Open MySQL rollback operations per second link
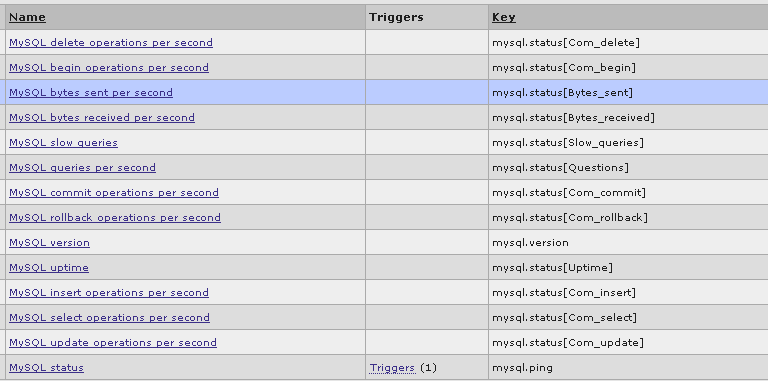Viewport: 768px width, 381px height. click(x=115, y=217)
